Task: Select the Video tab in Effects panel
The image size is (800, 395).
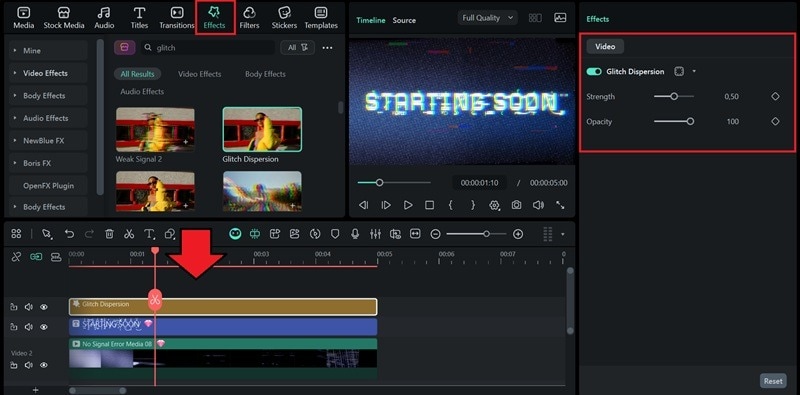Action: click(x=605, y=46)
